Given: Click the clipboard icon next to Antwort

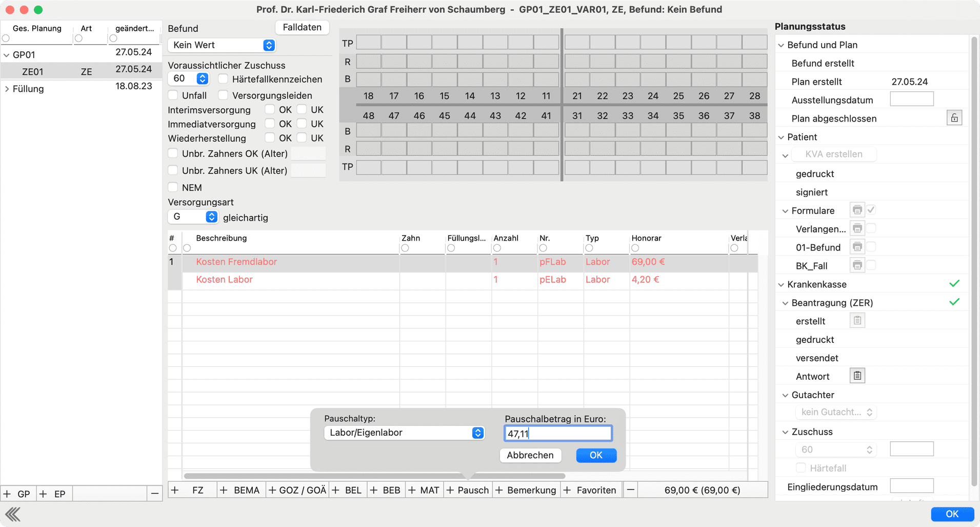Looking at the screenshot, I should click(857, 376).
